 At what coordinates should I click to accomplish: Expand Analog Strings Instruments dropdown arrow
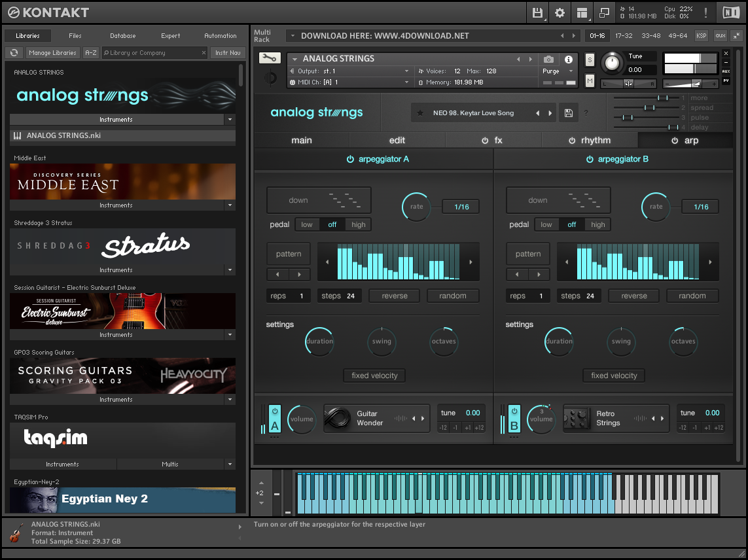(x=230, y=119)
